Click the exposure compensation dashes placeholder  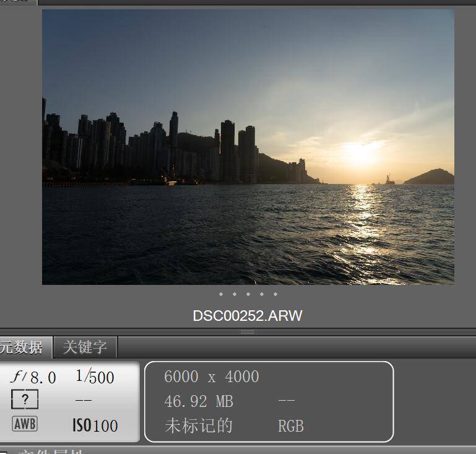tap(84, 401)
